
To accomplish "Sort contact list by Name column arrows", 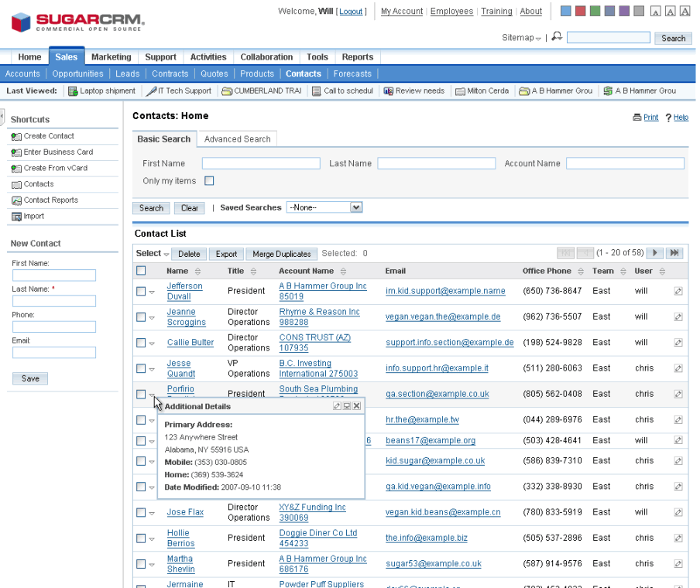I will point(197,272).
